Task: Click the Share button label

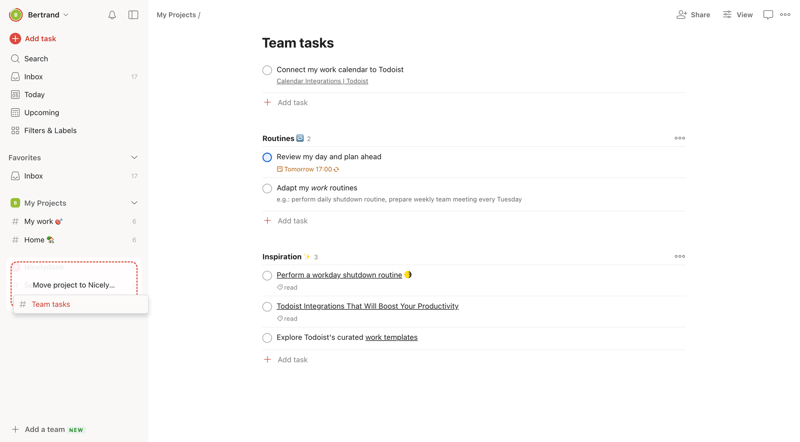Action: pyautogui.click(x=700, y=15)
